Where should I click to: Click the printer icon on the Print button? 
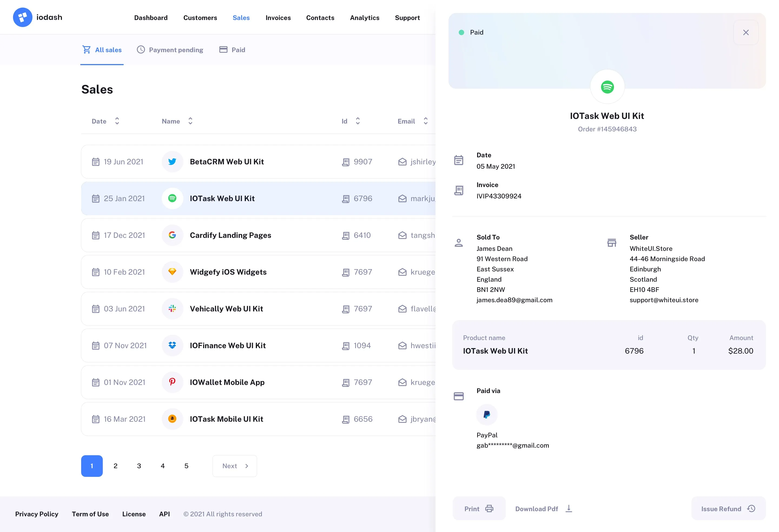[x=489, y=508]
